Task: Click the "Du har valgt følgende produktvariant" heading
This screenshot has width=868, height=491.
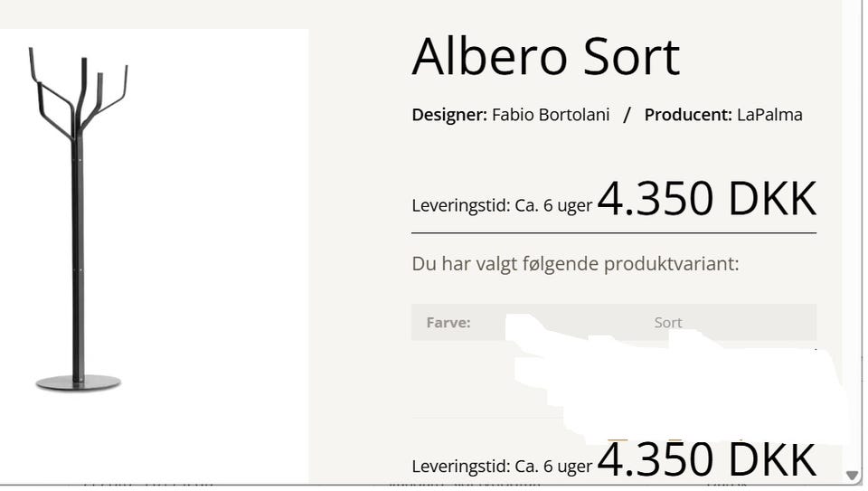Action: (575, 264)
